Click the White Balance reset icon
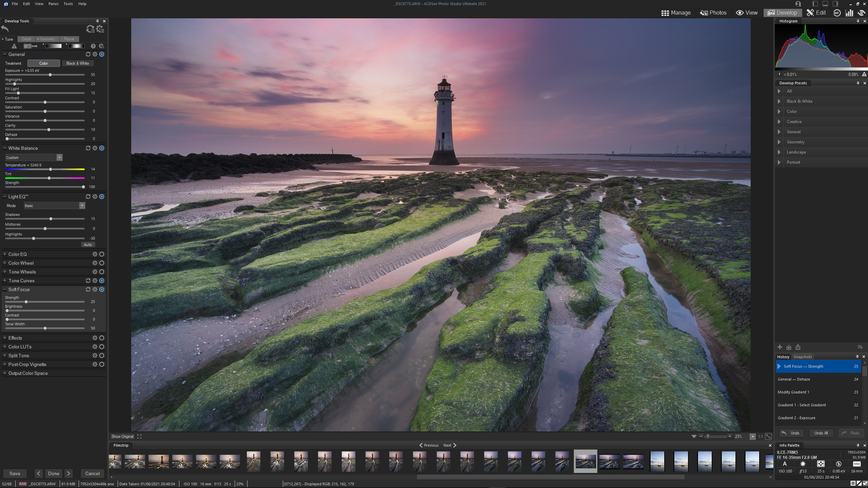The width and height of the screenshot is (868, 488). [x=88, y=148]
